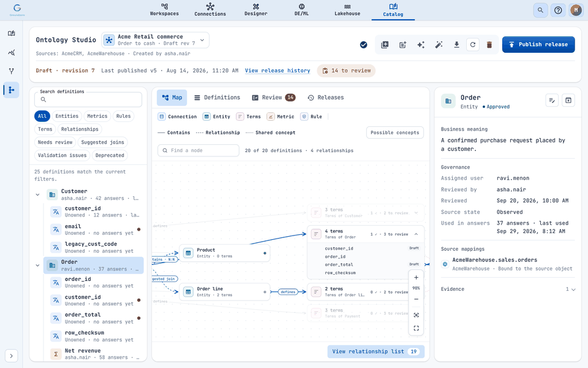
Task: Open the Acme Retail commerce ontology dropdown
Action: click(155, 40)
